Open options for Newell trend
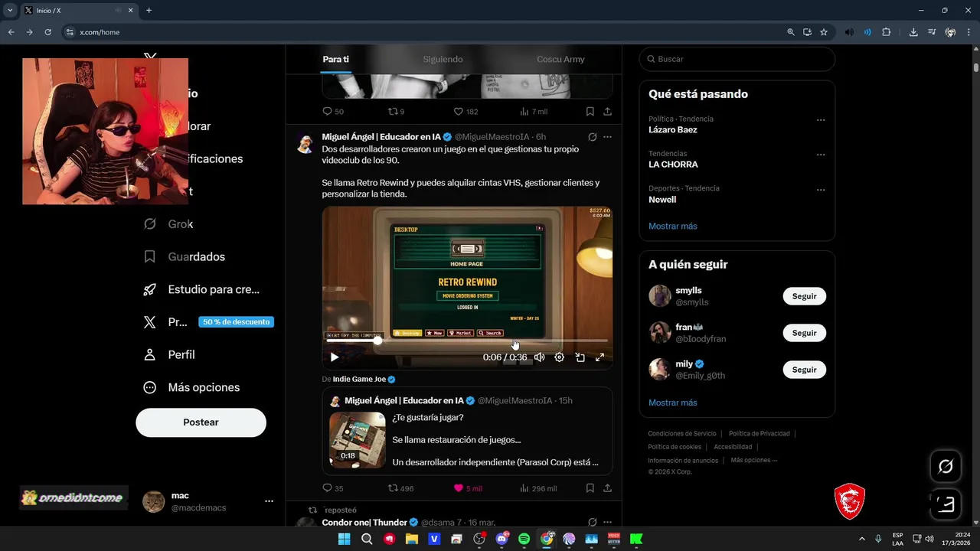Viewport: 980px width, 551px height. [821, 190]
